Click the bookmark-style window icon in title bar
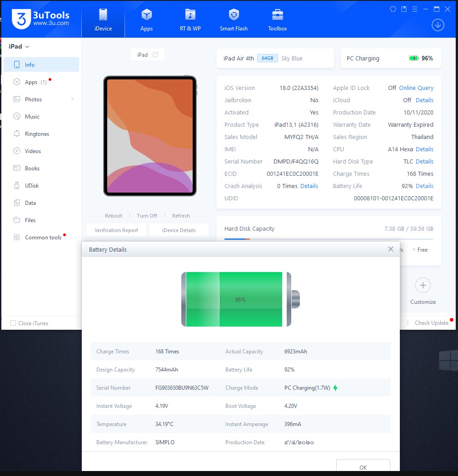The height and width of the screenshot is (476, 458). point(404,9)
